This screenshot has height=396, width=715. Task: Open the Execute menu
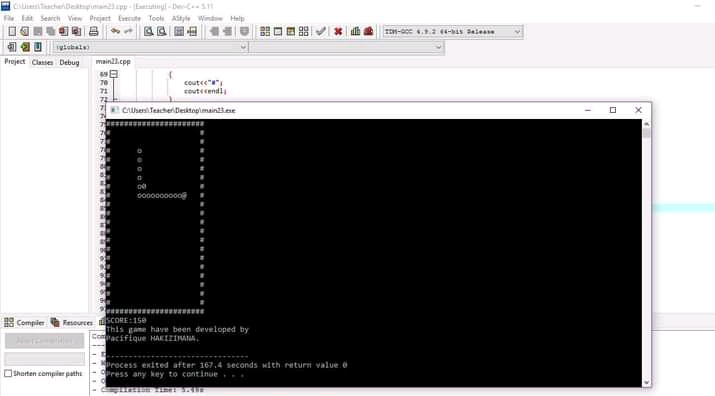coord(130,18)
